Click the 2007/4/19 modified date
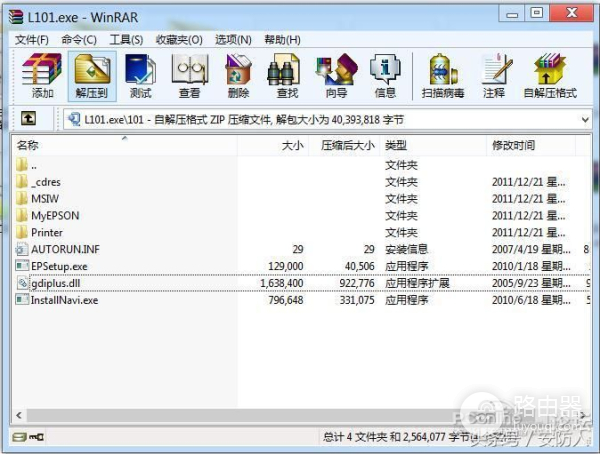 pyautogui.click(x=531, y=249)
